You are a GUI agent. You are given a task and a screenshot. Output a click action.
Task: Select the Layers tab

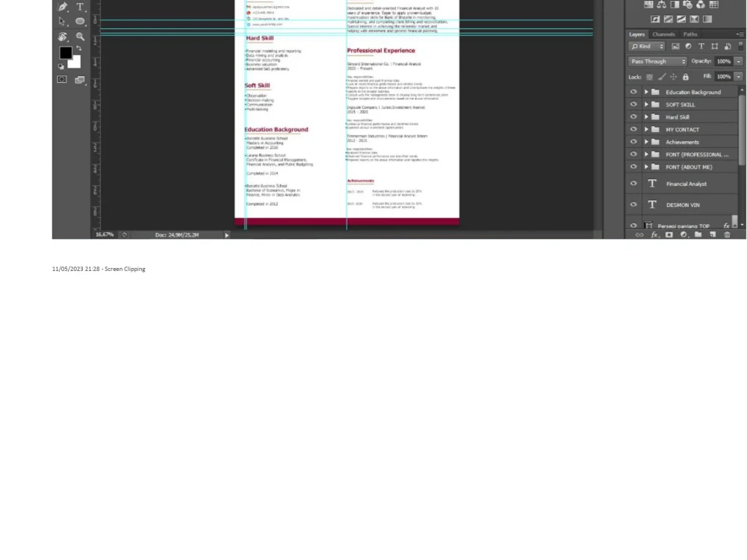636,34
